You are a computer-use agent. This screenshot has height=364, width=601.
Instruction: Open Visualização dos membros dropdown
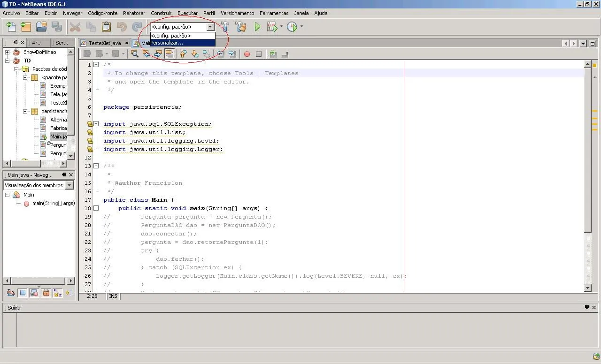pos(69,185)
